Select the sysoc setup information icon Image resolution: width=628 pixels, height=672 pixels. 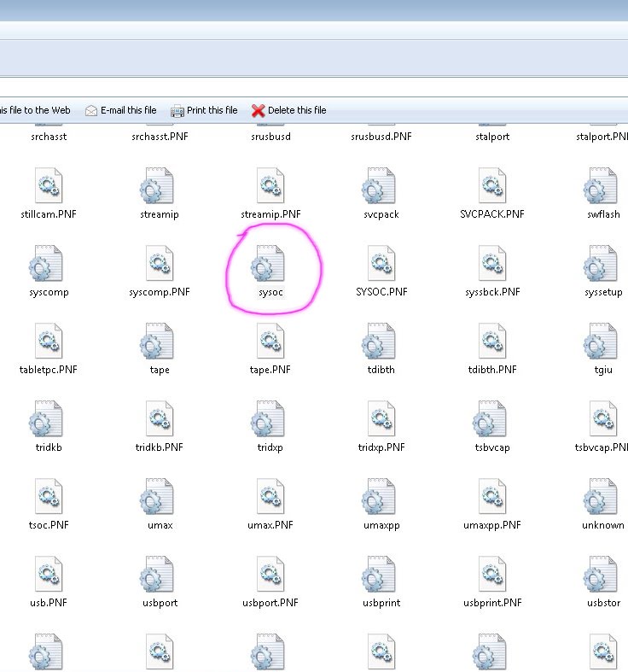[268, 263]
